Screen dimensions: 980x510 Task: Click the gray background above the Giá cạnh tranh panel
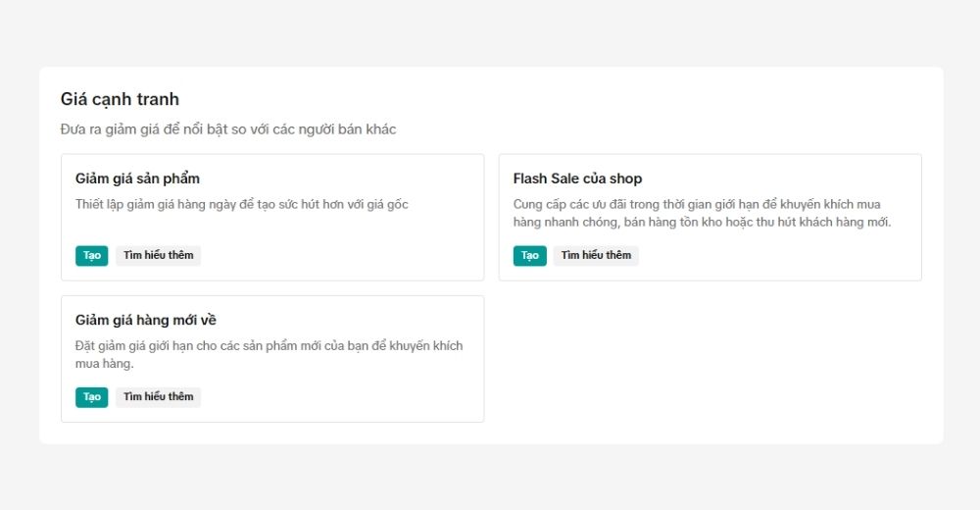490,34
